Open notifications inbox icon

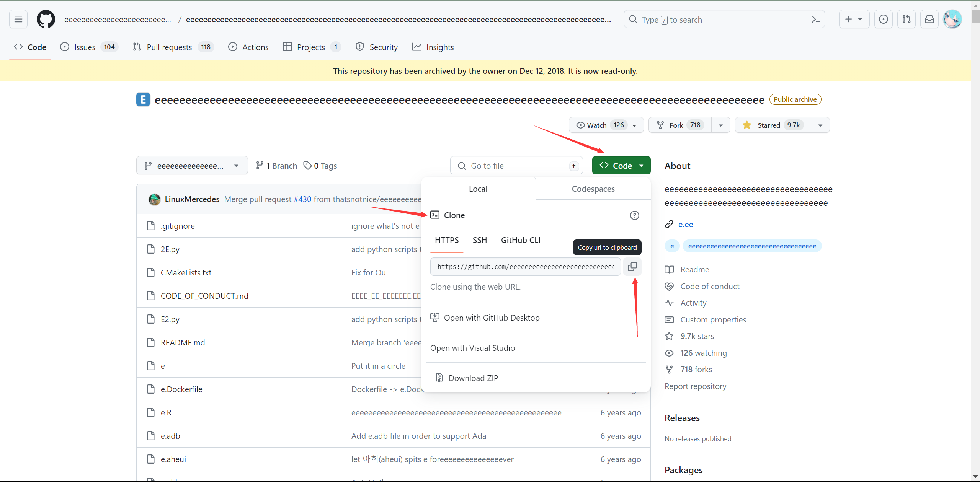[929, 19]
